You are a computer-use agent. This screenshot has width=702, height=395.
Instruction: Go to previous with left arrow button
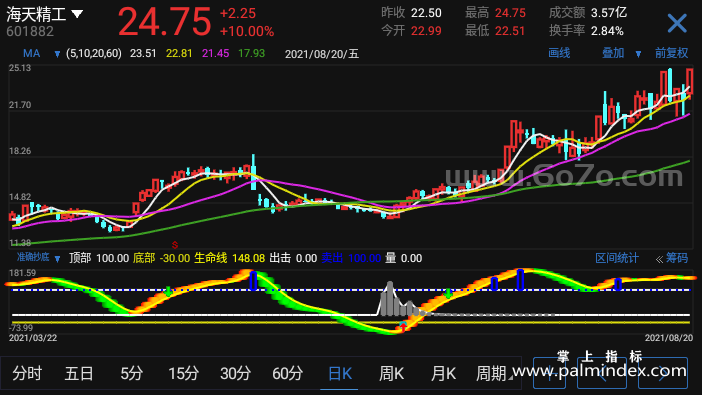pyautogui.click(x=602, y=373)
